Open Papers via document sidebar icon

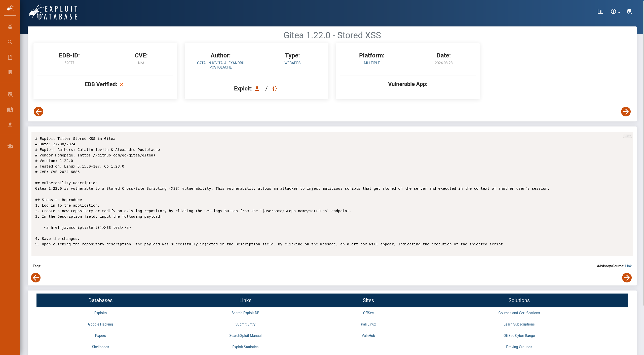(10, 57)
